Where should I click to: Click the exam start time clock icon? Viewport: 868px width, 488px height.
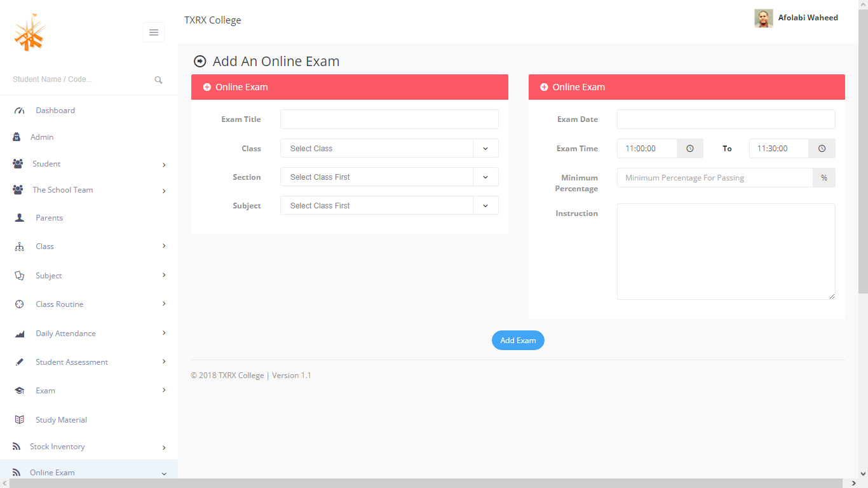(x=689, y=148)
